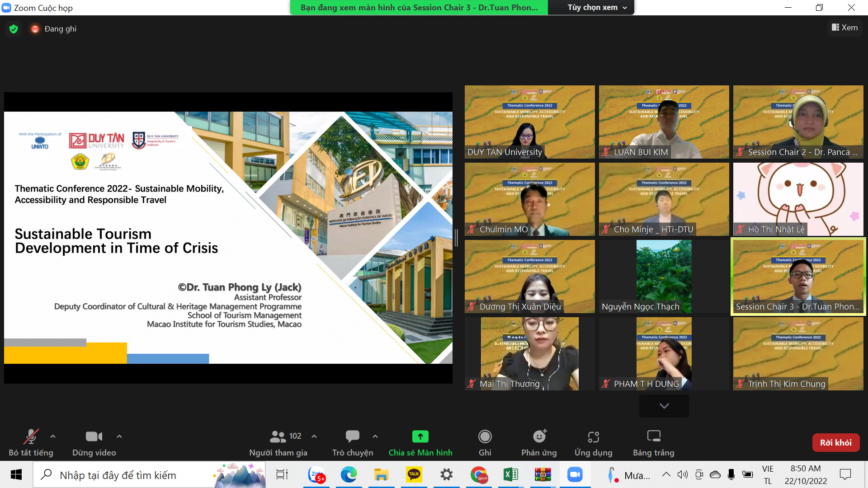Click the green encryption shield icon
Screen dimensions: 868x488
[14, 29]
